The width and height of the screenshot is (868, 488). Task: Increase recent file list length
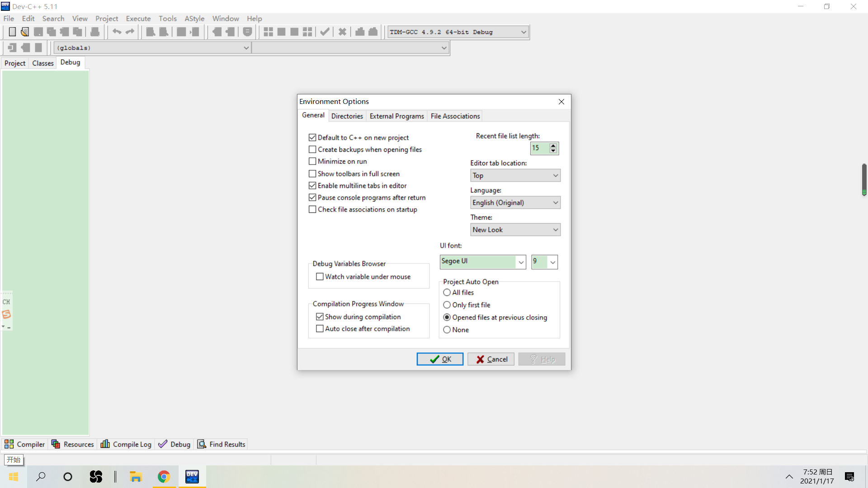[553, 145]
